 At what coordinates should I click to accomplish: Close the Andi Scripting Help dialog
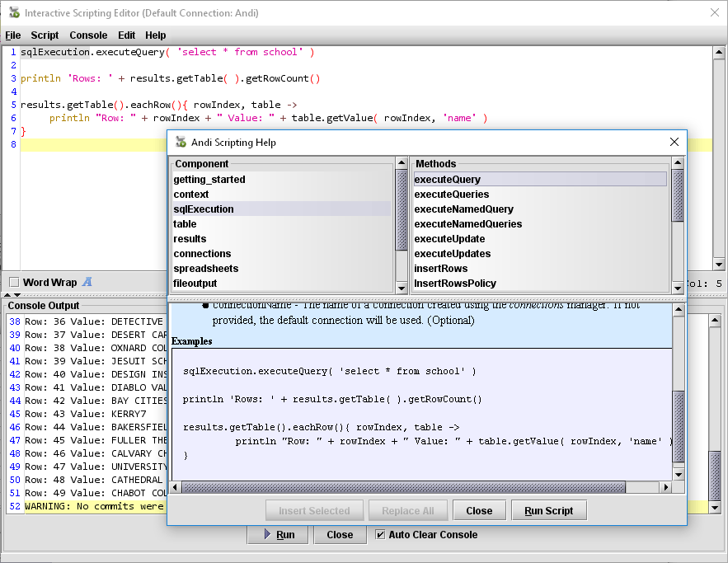[x=674, y=142]
